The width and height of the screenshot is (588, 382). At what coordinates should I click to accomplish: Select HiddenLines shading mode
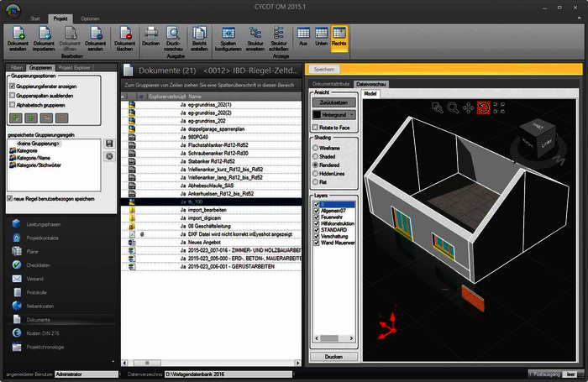click(315, 174)
